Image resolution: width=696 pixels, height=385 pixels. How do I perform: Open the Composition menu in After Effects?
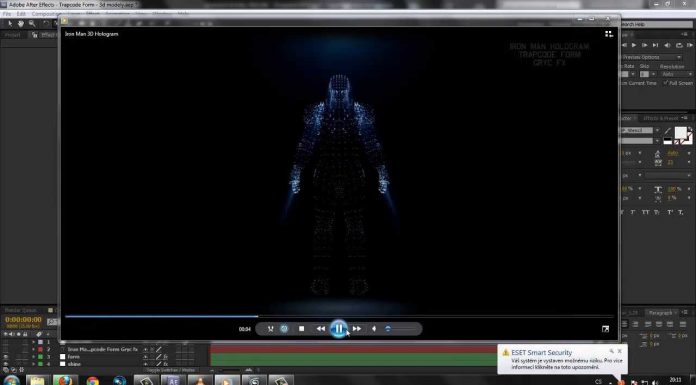click(46, 14)
